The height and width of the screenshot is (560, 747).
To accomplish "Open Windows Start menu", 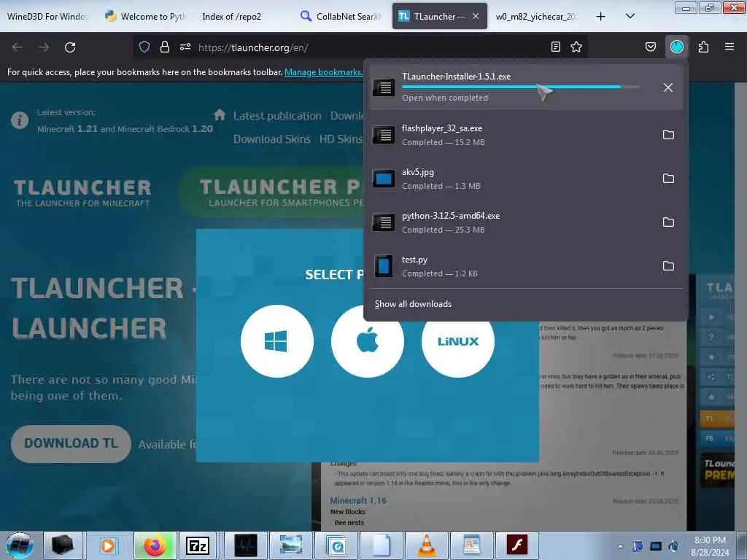I will pos(19,545).
